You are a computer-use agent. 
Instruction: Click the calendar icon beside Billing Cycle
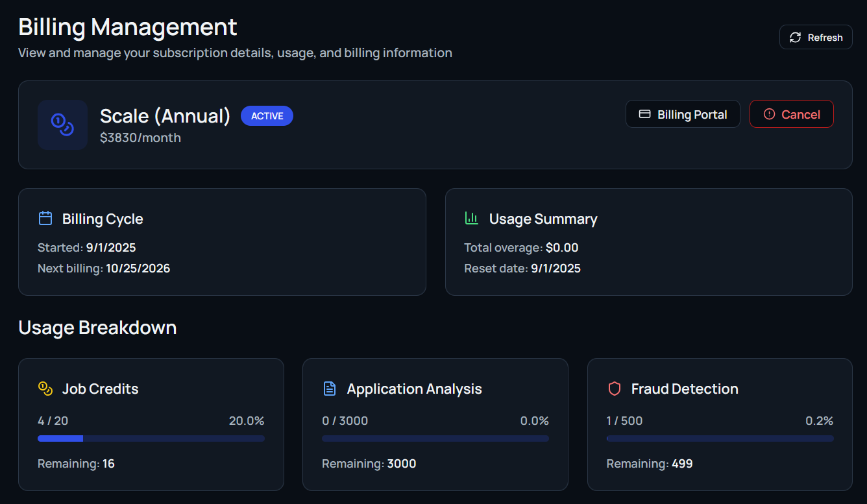click(x=45, y=219)
